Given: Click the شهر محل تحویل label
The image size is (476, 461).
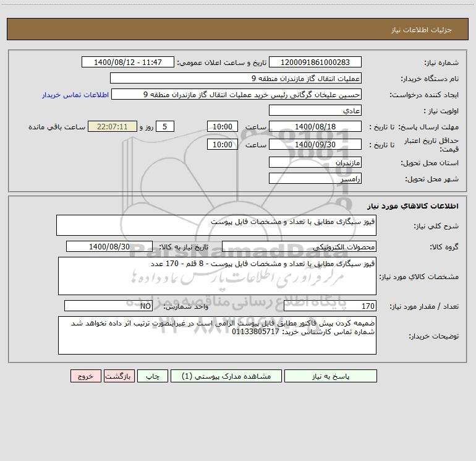Looking at the screenshot, I should (431, 179).
